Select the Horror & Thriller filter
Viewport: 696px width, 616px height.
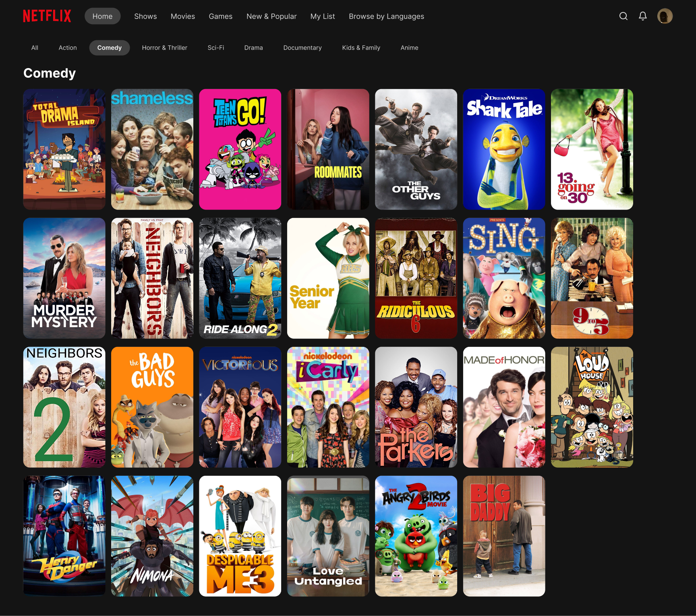164,48
